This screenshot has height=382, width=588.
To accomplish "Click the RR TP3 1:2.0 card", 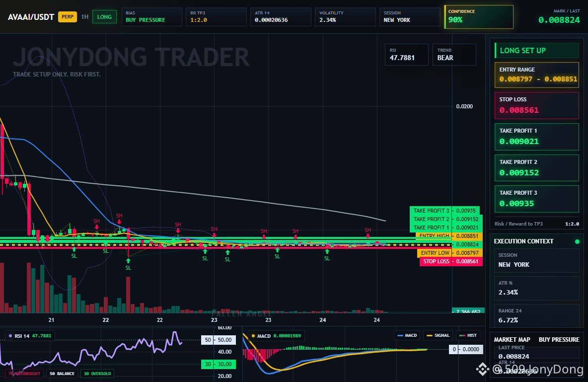I will [x=217, y=17].
